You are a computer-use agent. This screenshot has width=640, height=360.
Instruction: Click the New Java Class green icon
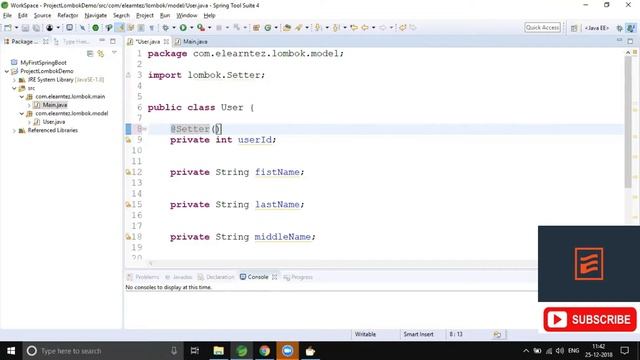(268, 28)
